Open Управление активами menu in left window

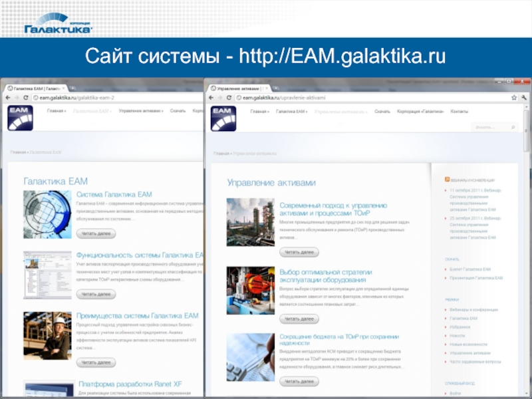[141, 111]
